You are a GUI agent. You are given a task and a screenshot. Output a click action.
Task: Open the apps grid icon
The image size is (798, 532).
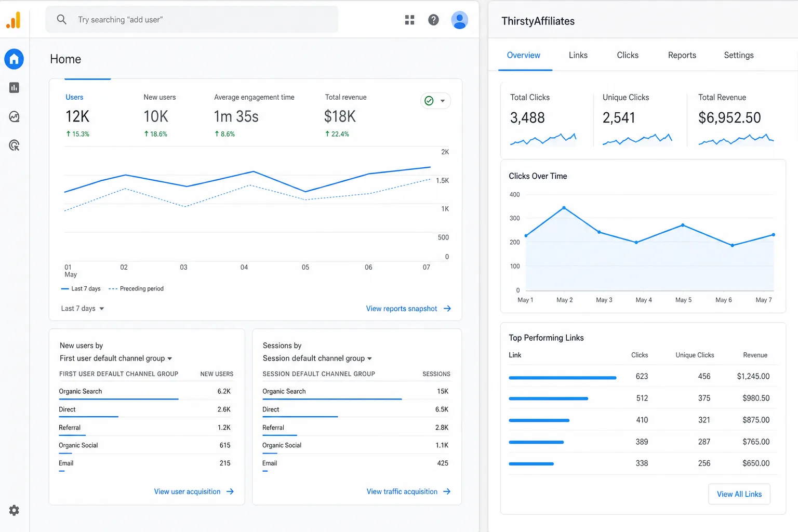pyautogui.click(x=409, y=20)
